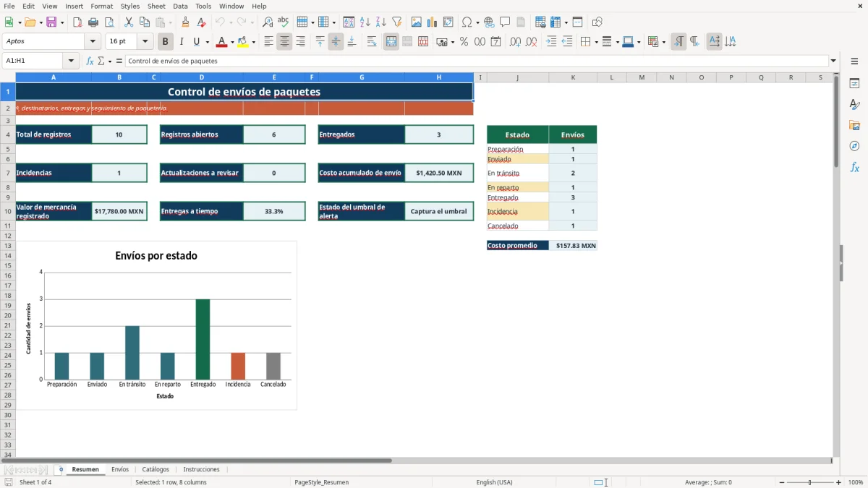This screenshot has height=488, width=868.
Task: Run the spell check (abc icon)
Action: 284,22
